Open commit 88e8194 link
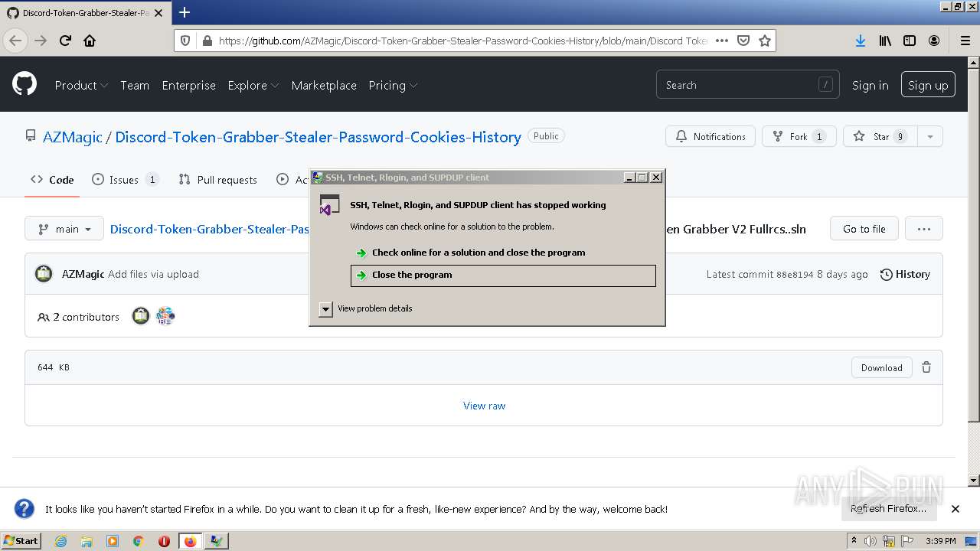Screen dimensions: 980x551 795,274
